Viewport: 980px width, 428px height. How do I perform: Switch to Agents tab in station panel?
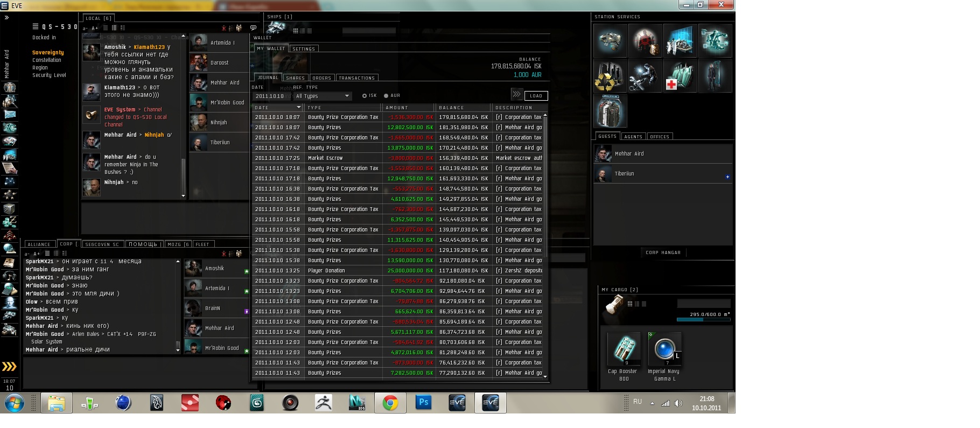tap(633, 137)
